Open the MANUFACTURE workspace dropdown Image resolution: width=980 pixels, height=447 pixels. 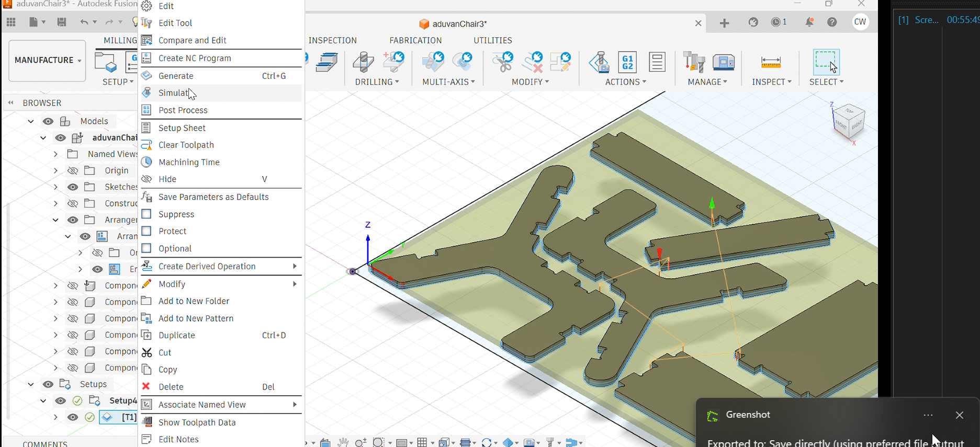point(48,61)
